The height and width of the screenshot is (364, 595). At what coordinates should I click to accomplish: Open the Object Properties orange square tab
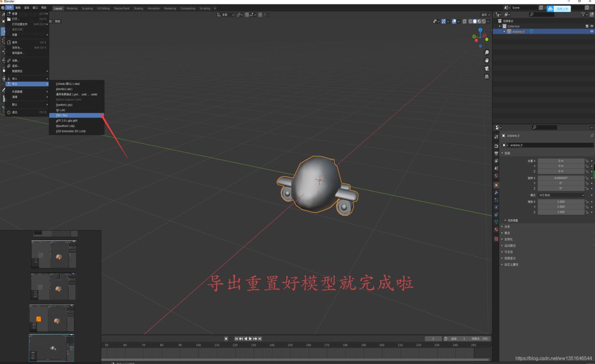(497, 185)
